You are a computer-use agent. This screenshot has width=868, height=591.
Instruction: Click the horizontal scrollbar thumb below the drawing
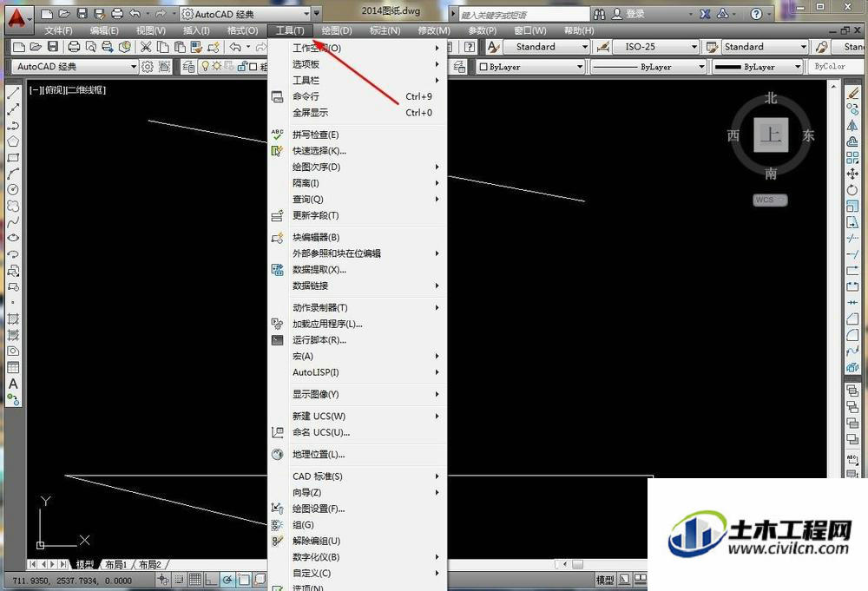point(577,564)
